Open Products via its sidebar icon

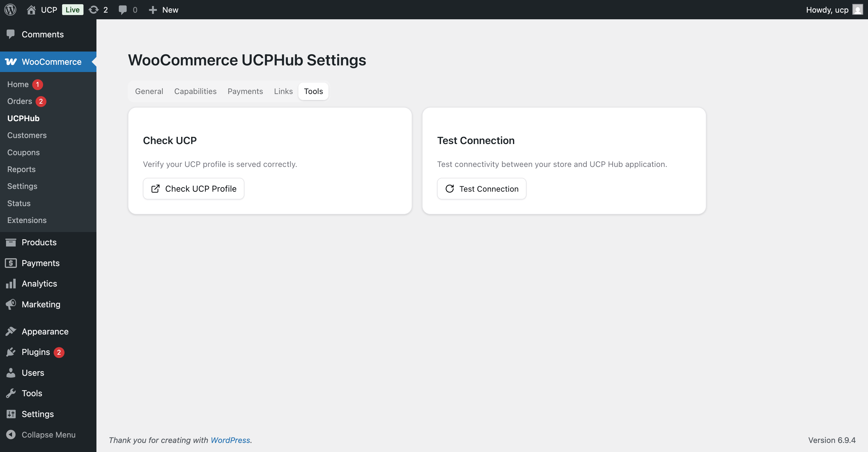[x=11, y=242]
